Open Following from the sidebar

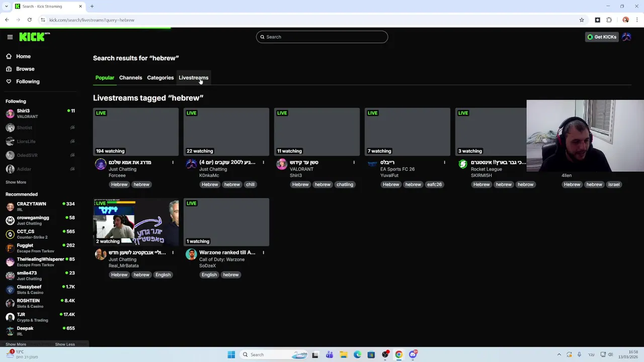28,81
